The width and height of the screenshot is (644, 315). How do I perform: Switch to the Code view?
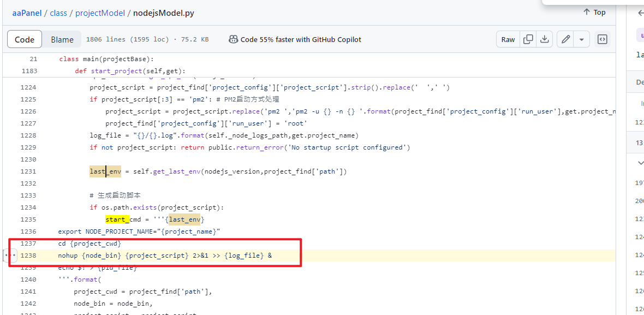[25, 39]
